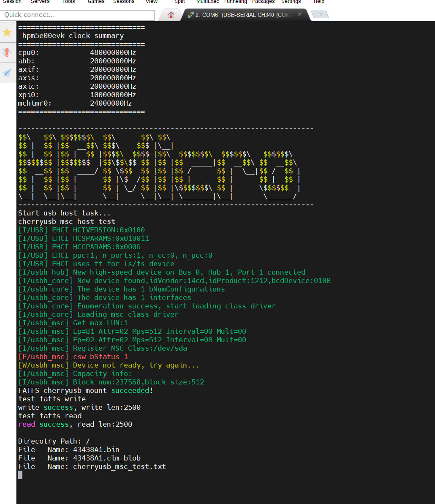The image size is (435, 504).
Task: Close the COM6 terminal tab
Action: click(x=300, y=14)
